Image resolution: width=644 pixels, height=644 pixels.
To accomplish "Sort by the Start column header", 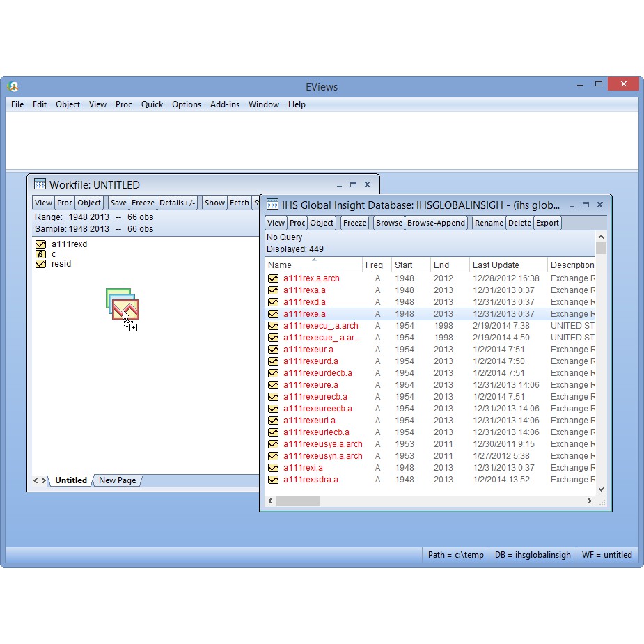I will (x=410, y=265).
